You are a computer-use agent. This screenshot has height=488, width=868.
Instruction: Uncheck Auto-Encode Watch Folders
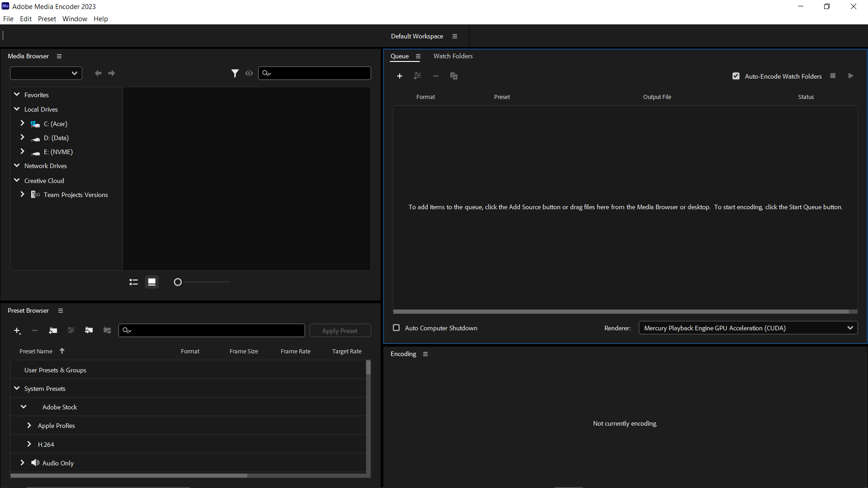pyautogui.click(x=736, y=76)
